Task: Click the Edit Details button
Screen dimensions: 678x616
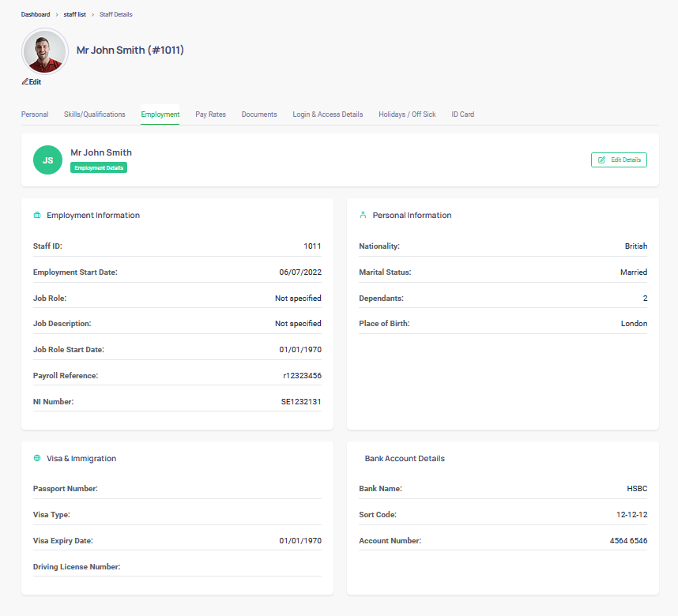Action: (x=620, y=160)
